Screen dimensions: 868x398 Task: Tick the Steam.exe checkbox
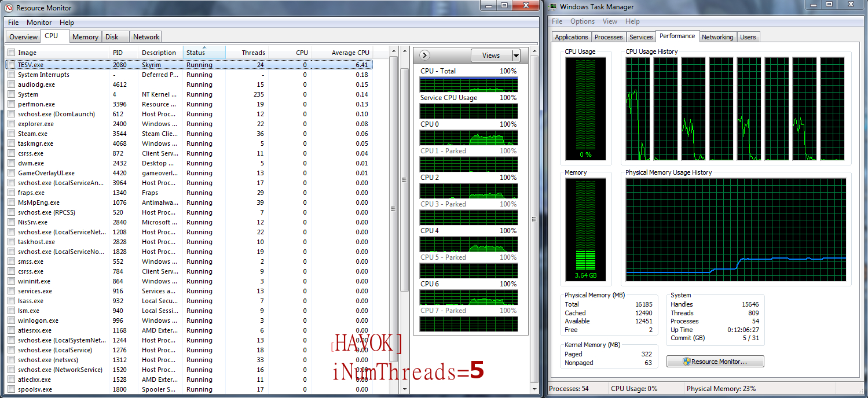coord(11,134)
